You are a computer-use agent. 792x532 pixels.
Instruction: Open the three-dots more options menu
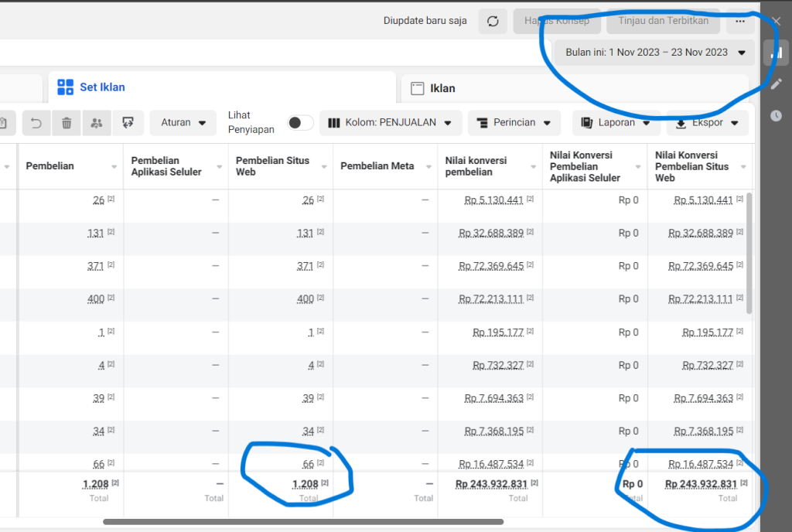[x=740, y=21]
